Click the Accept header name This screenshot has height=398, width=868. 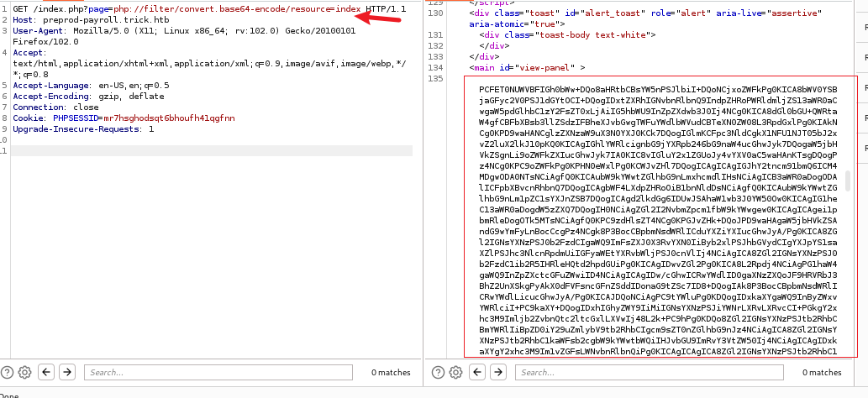(x=28, y=53)
